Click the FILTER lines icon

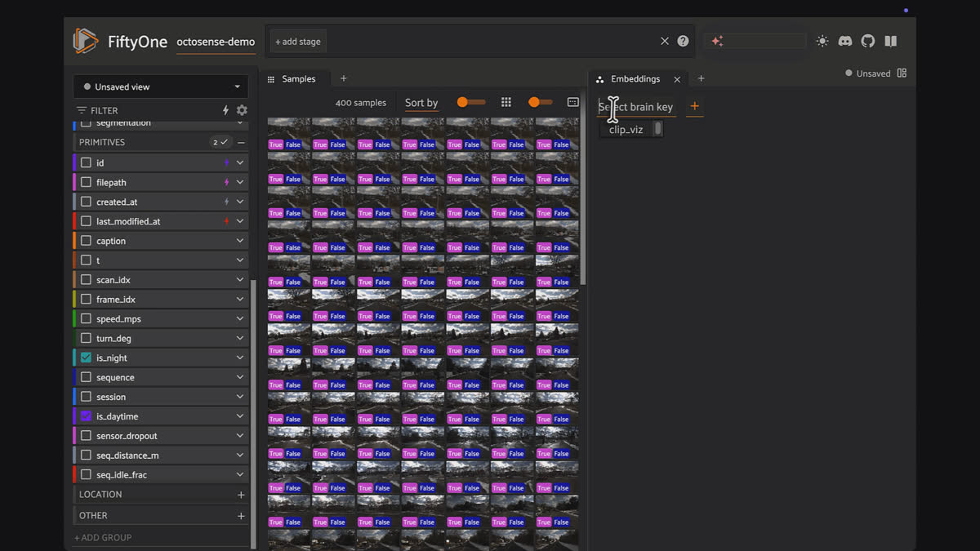tap(82, 110)
